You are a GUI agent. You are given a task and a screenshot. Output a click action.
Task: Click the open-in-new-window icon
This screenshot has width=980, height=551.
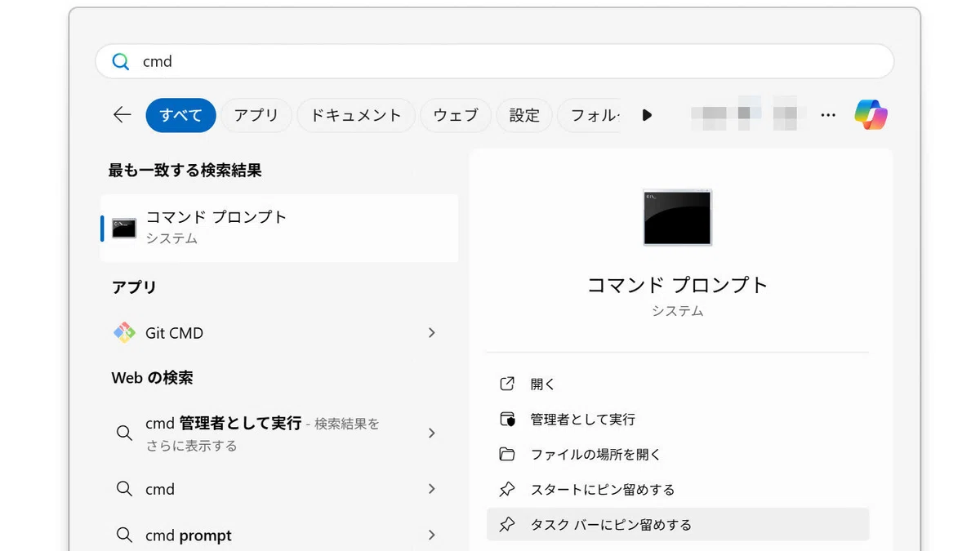[x=507, y=384]
